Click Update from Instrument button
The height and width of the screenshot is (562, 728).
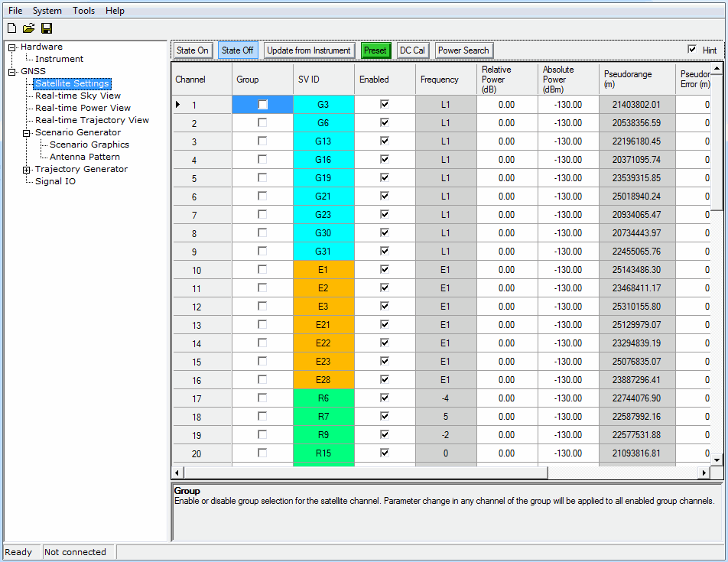pyautogui.click(x=309, y=50)
